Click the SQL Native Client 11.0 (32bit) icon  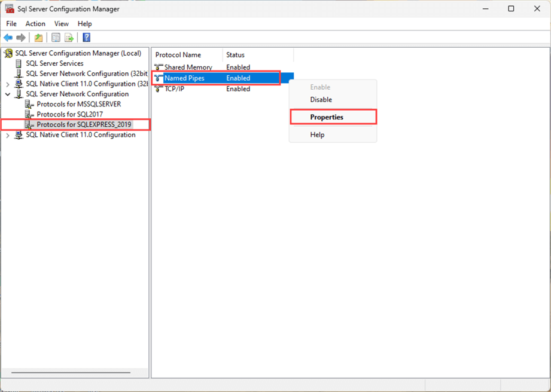point(19,84)
